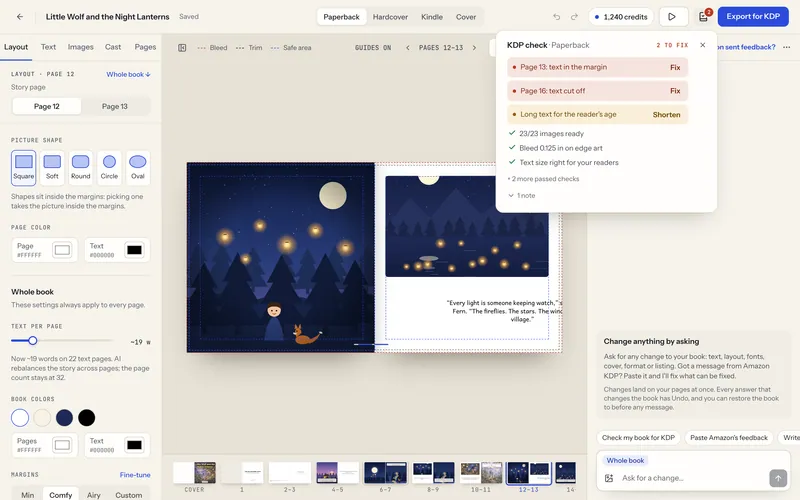Image resolution: width=800 pixels, height=500 pixels.
Task: Open whole-book Text color swatch
Action: click(x=134, y=445)
